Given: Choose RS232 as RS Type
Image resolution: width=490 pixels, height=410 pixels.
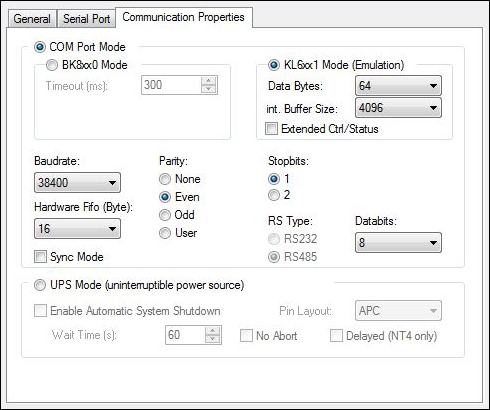Looking at the screenshot, I should point(274,239).
